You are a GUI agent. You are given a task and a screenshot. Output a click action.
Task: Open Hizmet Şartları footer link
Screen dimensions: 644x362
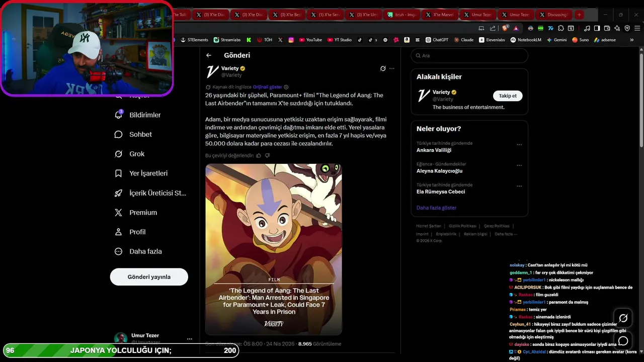coord(429,226)
